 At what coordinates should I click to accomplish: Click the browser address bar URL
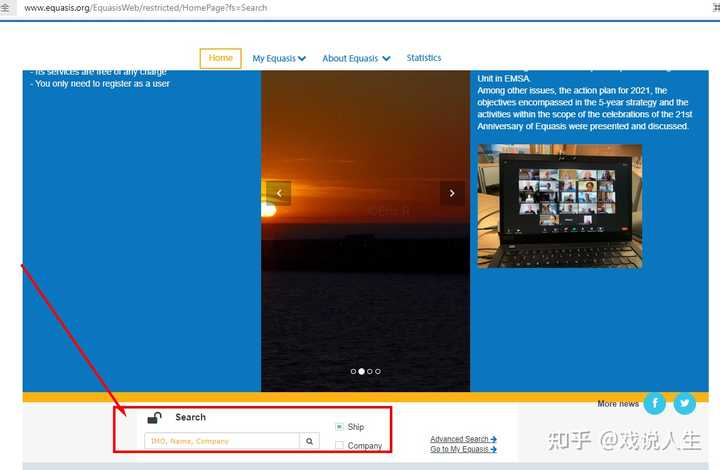146,8
